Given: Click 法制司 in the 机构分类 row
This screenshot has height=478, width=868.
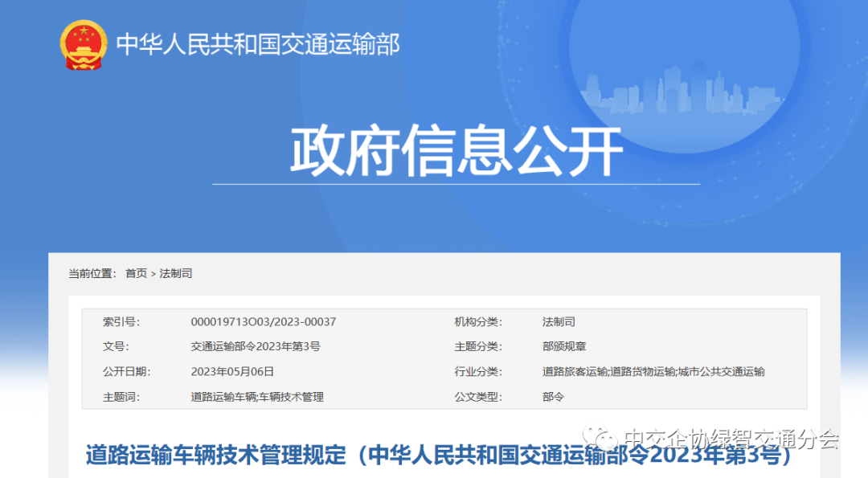Looking at the screenshot, I should click(559, 322).
